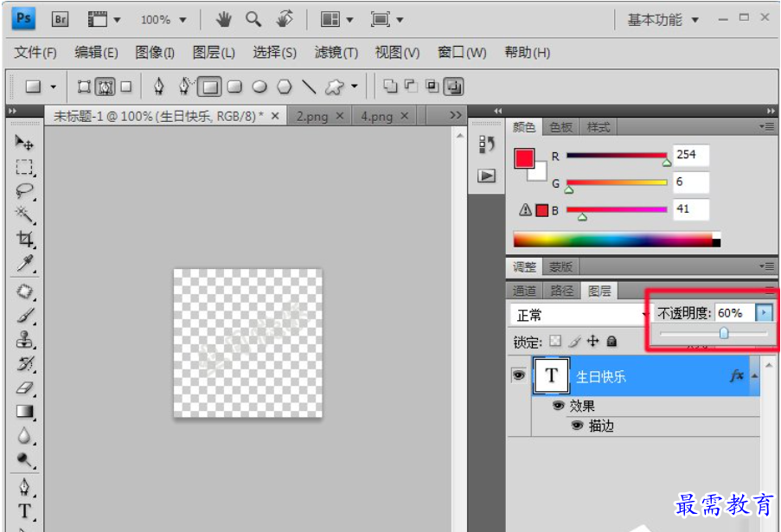This screenshot has width=781, height=532.
Task: Select the Crop tool
Action: click(23, 239)
